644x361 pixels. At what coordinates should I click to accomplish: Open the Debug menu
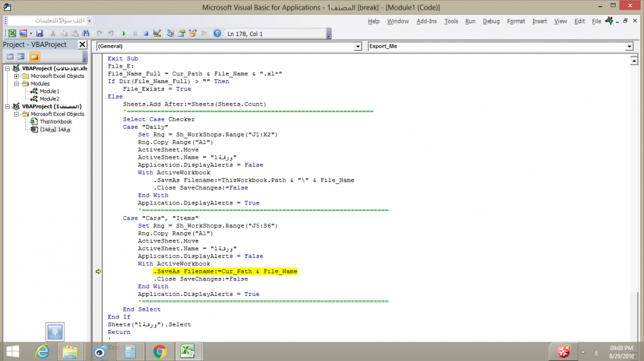(x=491, y=21)
